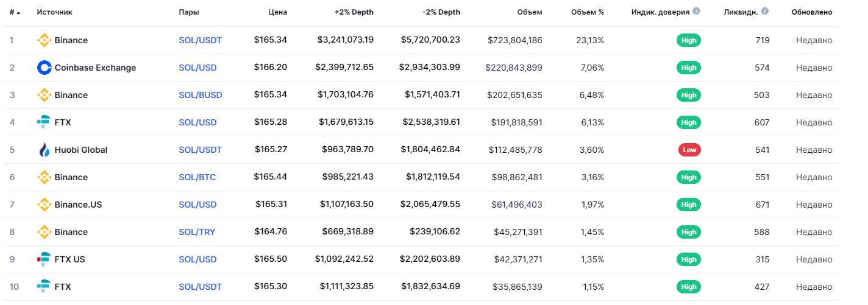Open the SOL/TRY pair link
This screenshot has height=305, width=868.
pos(197,232)
